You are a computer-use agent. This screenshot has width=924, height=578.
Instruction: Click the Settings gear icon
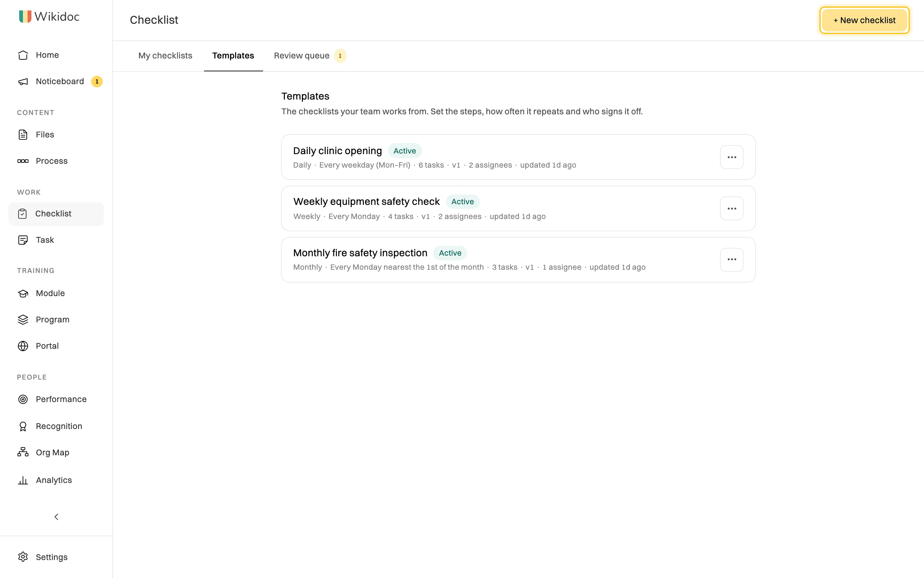pos(23,557)
